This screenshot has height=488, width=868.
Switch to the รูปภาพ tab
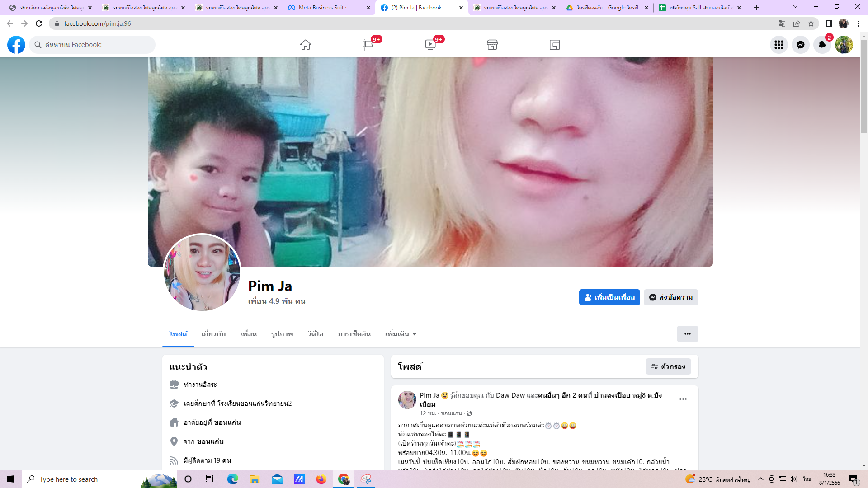[x=282, y=334]
